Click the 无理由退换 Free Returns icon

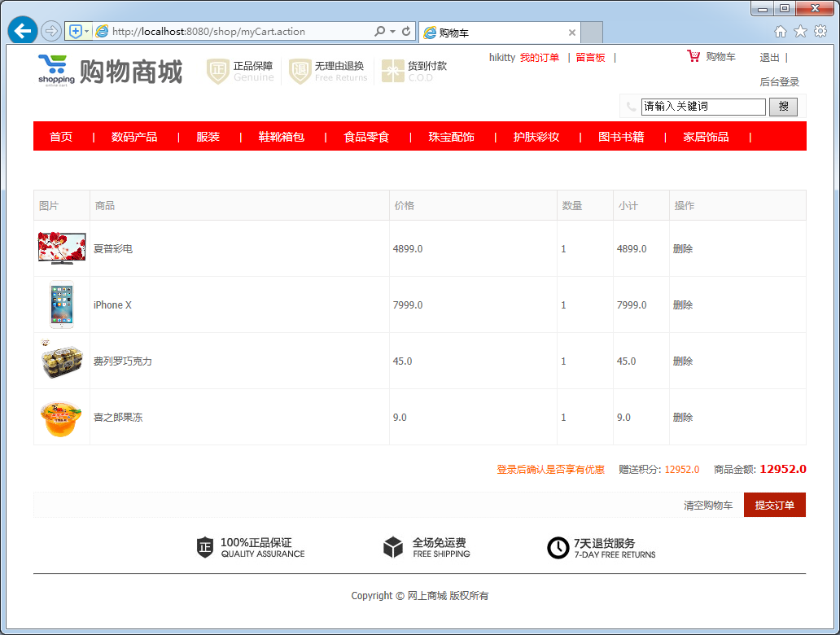[300, 72]
